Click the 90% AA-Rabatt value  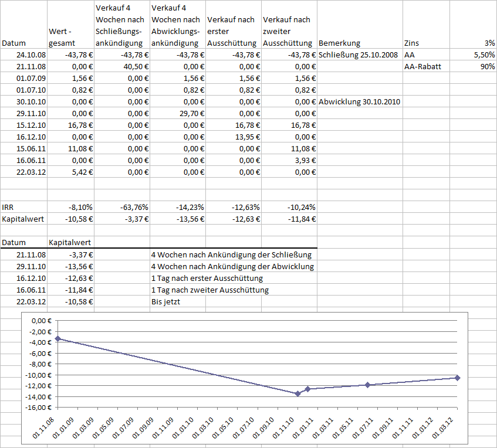[x=473, y=66]
